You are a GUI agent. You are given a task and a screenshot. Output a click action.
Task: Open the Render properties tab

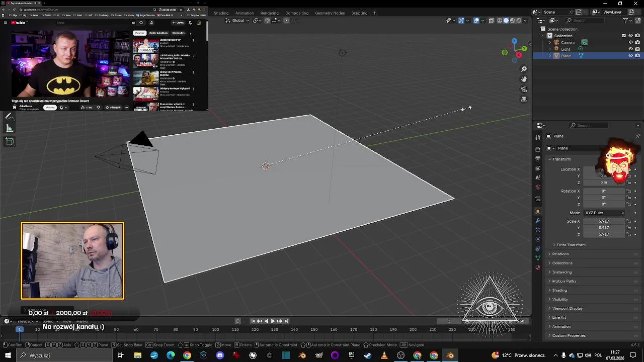(x=538, y=149)
